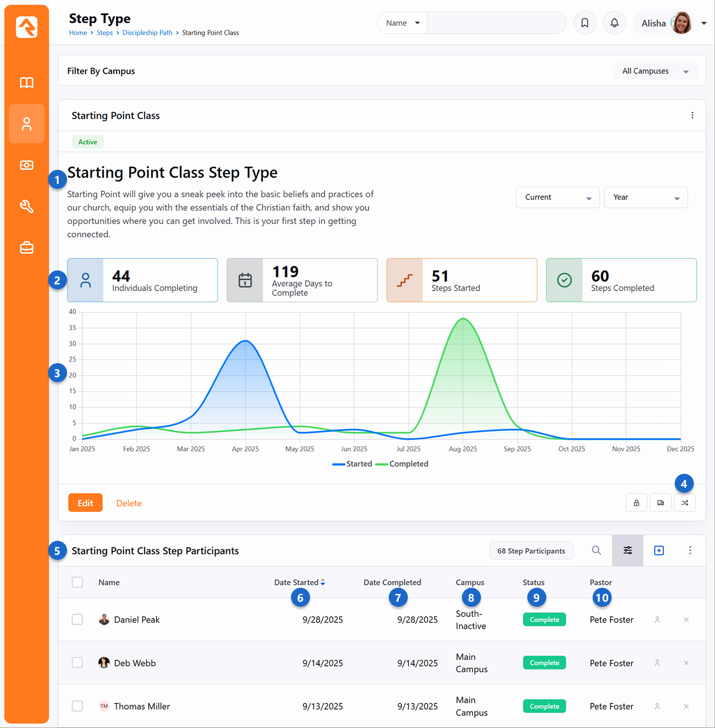Viewport: 715px width, 728px height.
Task: Open the wrench tools icon in the sidebar
Action: coord(27,207)
